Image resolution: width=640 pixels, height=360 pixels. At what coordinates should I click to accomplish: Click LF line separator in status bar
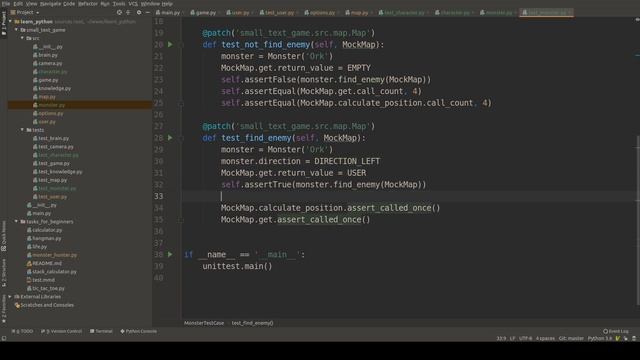(512, 338)
